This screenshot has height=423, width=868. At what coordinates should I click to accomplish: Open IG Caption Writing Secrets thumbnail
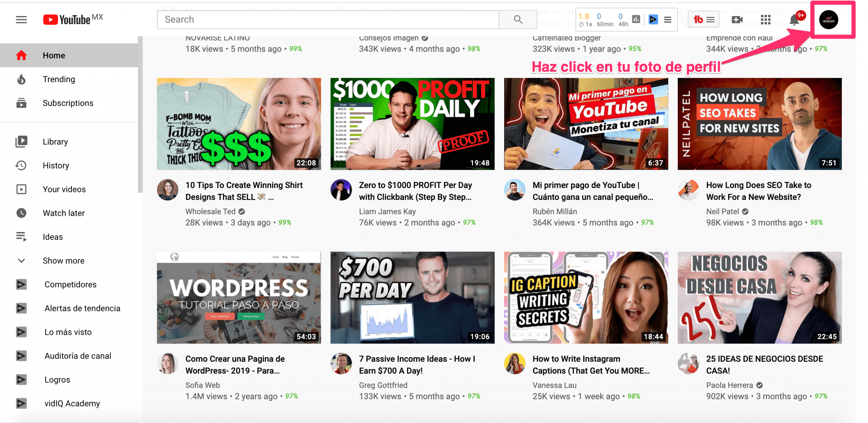click(586, 297)
